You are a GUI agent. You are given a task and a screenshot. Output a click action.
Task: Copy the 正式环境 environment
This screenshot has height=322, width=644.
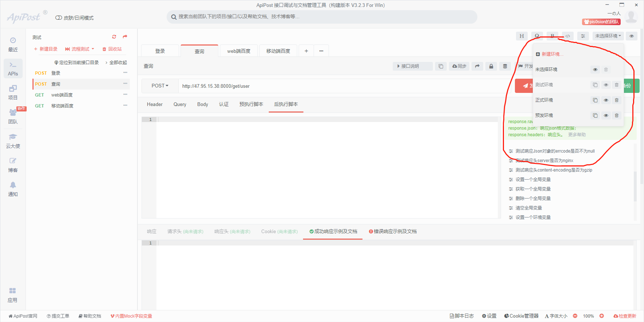click(595, 100)
